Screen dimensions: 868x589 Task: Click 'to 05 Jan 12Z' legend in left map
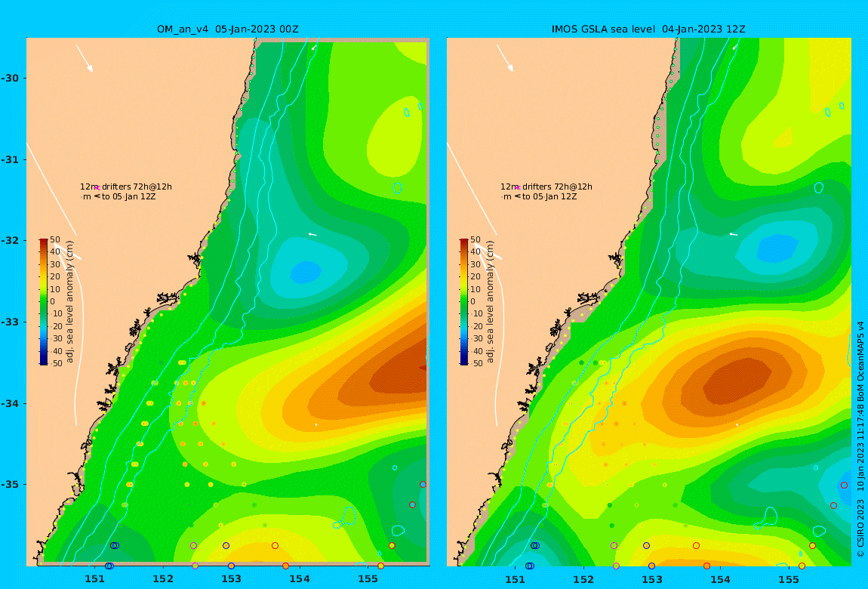pyautogui.click(x=128, y=196)
